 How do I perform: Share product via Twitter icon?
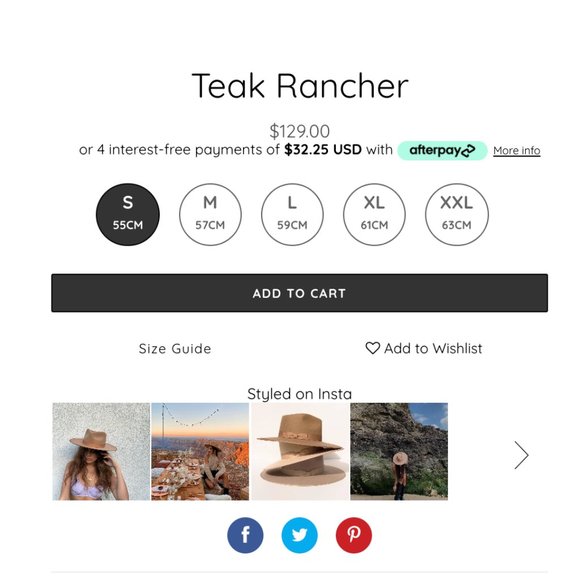pos(300,535)
